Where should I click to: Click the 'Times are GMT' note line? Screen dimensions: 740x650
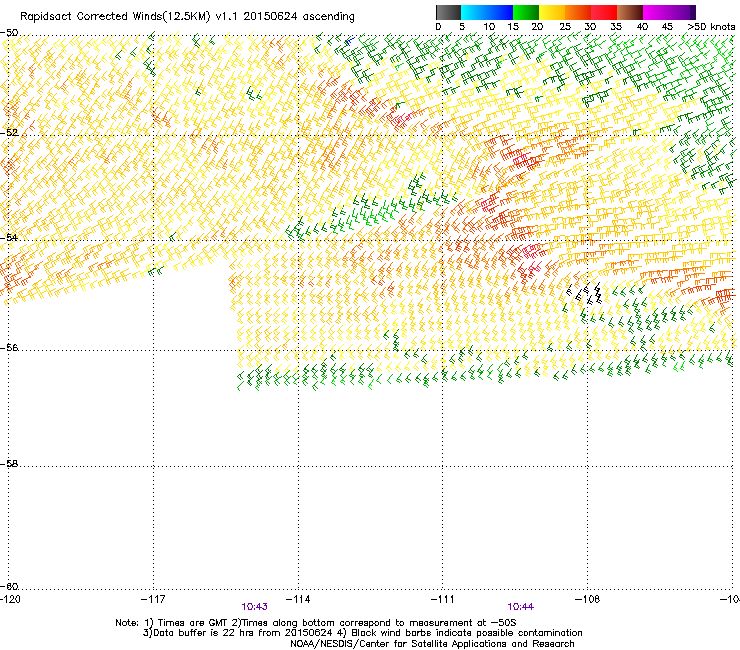pyautogui.click(x=316, y=623)
